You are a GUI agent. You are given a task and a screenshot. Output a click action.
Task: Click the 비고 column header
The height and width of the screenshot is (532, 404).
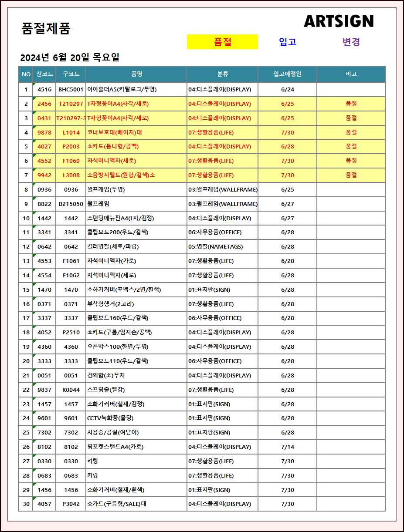click(x=351, y=74)
